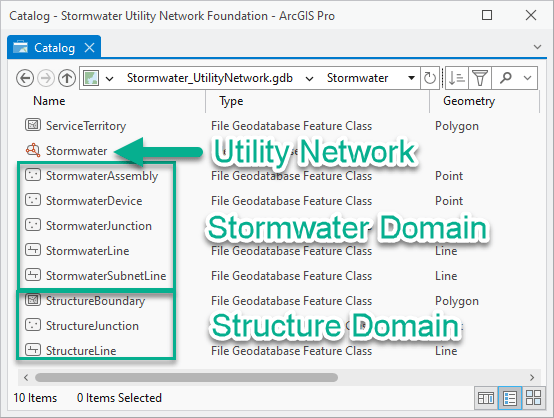This screenshot has height=418, width=554.
Task: Click Line geometry of StormwaterSubnetLine
Action: coord(446,276)
